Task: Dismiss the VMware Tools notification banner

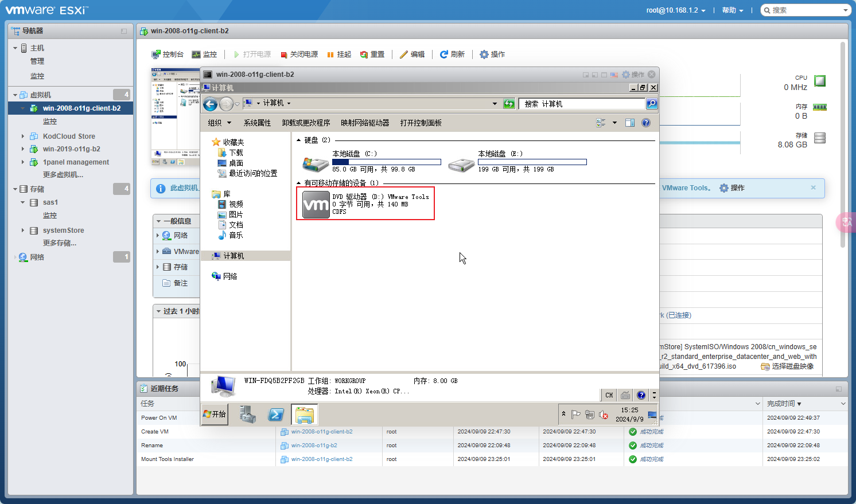Action: click(813, 187)
